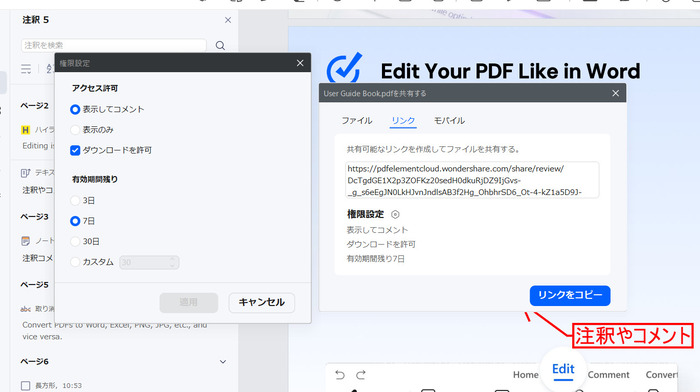Select the strikethrough annotation icon under ページ5
700x392 pixels.
(x=25, y=309)
